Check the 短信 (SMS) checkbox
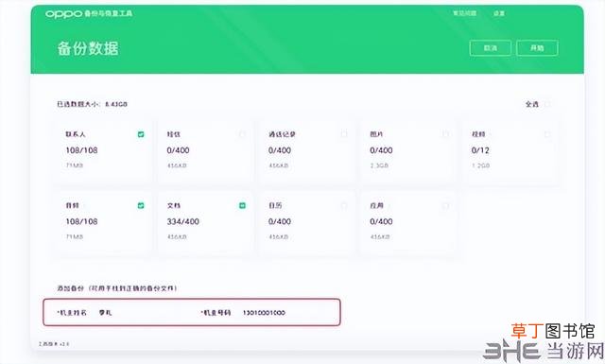Screen dimensions: 605x364 point(242,134)
